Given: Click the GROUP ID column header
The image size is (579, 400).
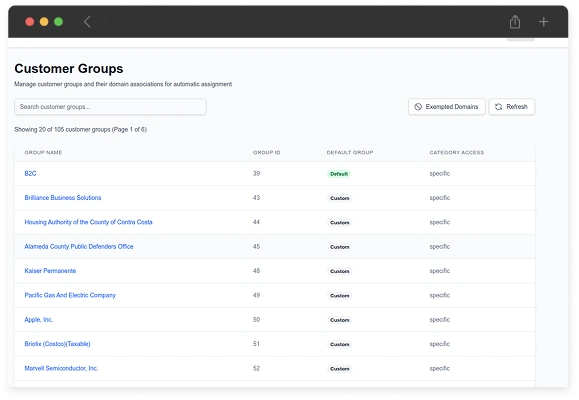Looking at the screenshot, I should (267, 152).
